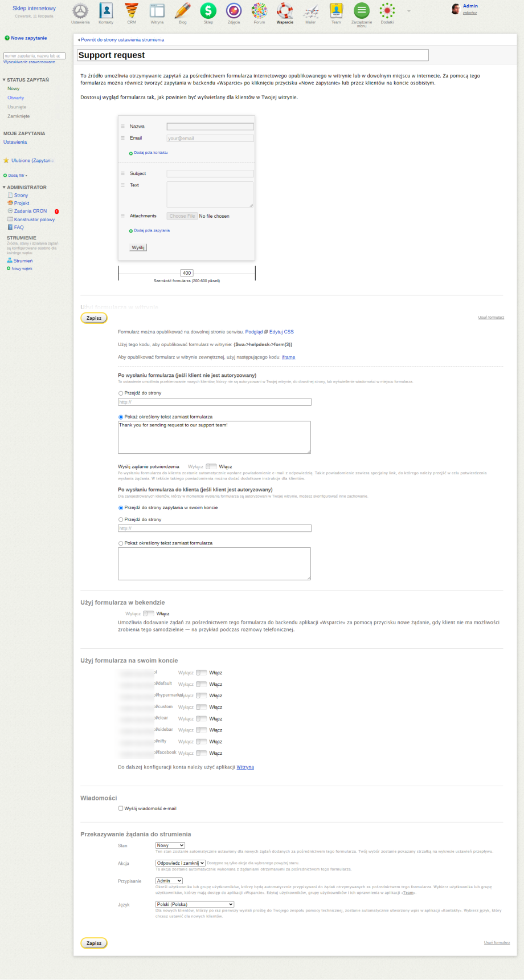524x980 pixels.
Task: Open the Ustawienia gear app icon
Action: [x=80, y=11]
